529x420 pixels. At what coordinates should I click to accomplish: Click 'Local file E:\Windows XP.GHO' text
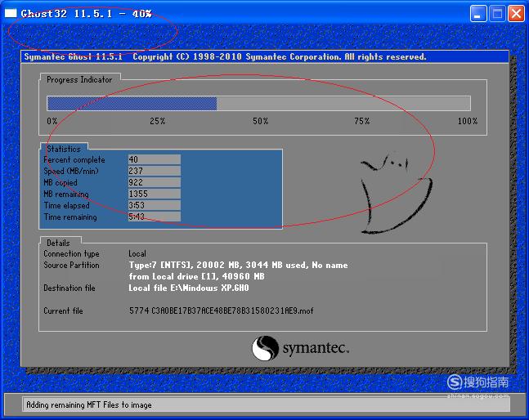(189, 288)
